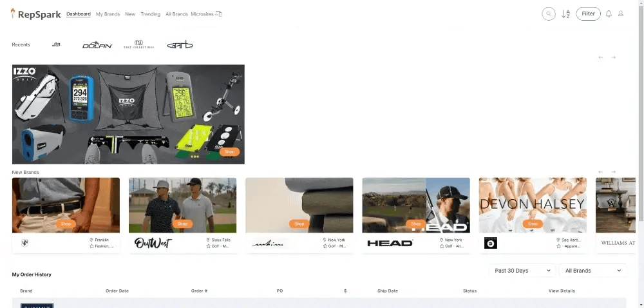Click Shop button on HEAD card
This screenshot has height=308, width=644.
415,224
